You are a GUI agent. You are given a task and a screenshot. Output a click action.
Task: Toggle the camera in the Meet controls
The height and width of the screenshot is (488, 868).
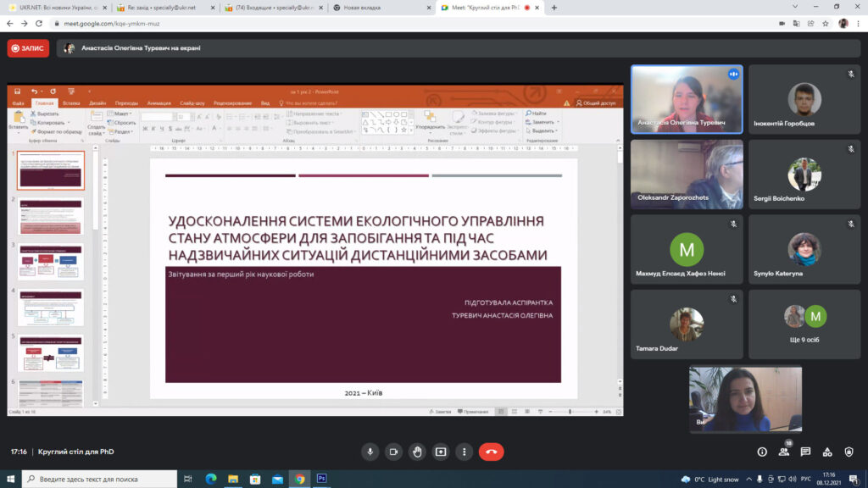393,452
